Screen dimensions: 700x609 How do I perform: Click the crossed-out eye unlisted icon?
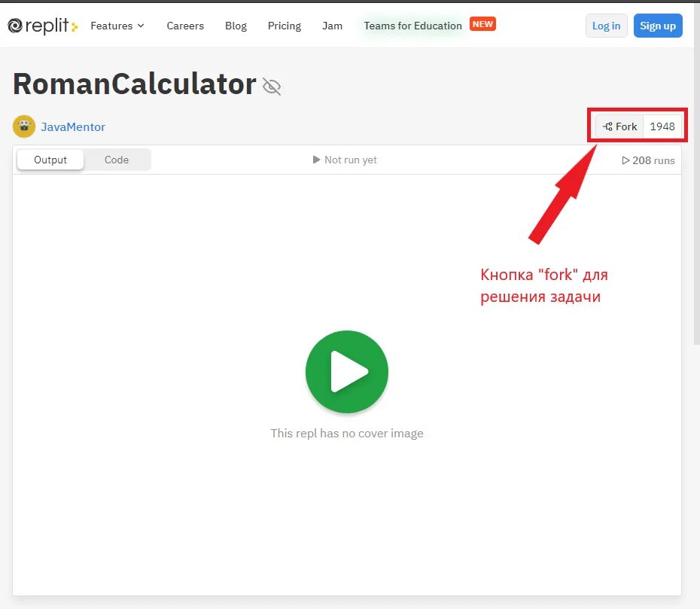272,87
